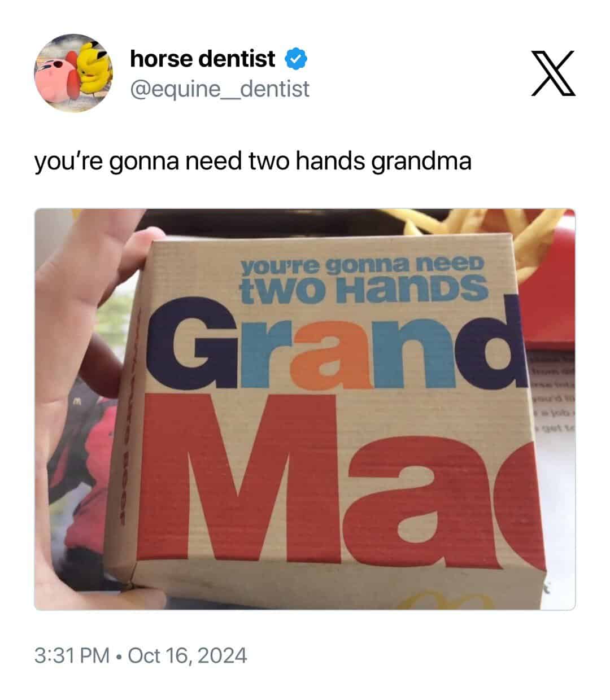
Task: Click the small McDonald's logo on tray liner
Action: pyautogui.click(x=80, y=401)
